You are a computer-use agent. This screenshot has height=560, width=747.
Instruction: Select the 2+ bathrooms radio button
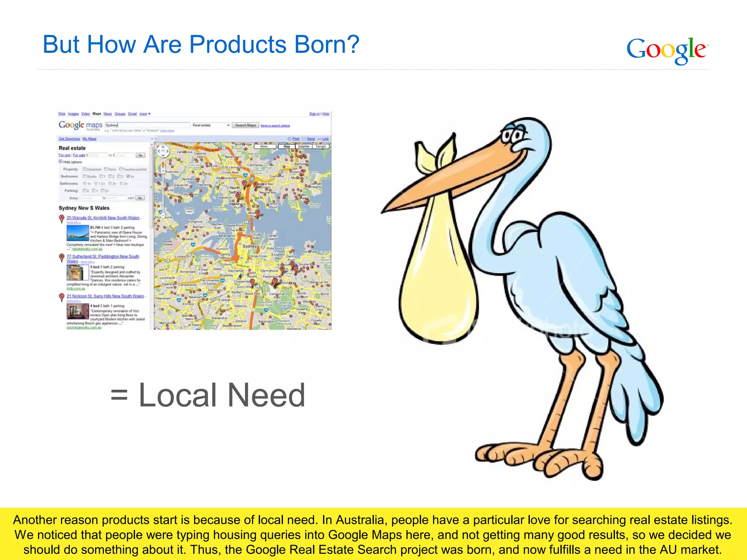coord(110,183)
